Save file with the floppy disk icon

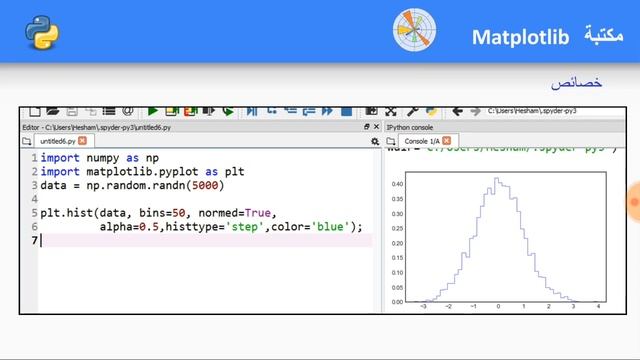[72, 111]
